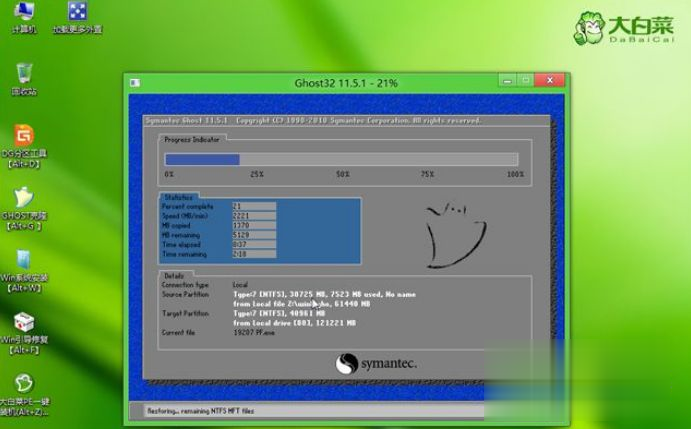Image resolution: width=691 pixels, height=429 pixels.
Task: Click the Symantec Ghost copyright header line
Action: [x=313, y=120]
